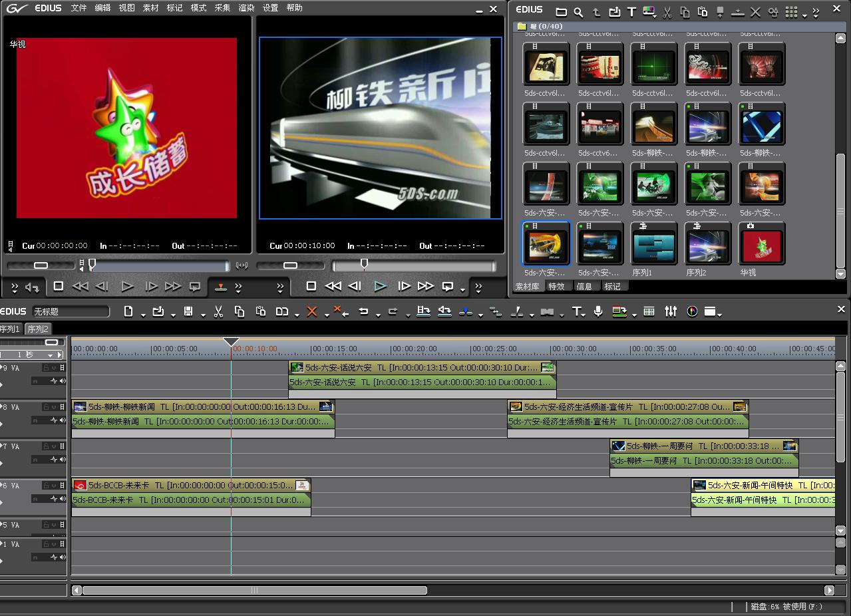Click the recorder monitor shuttle slider
851x616 pixels.
point(290,265)
